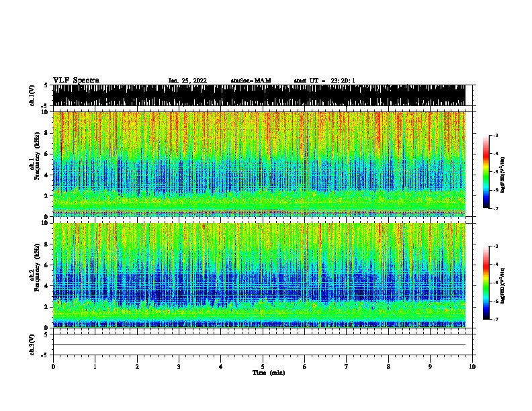
Task: Click the "4" kHz tick on ch.2 frequency axis
Action: click(x=47, y=286)
